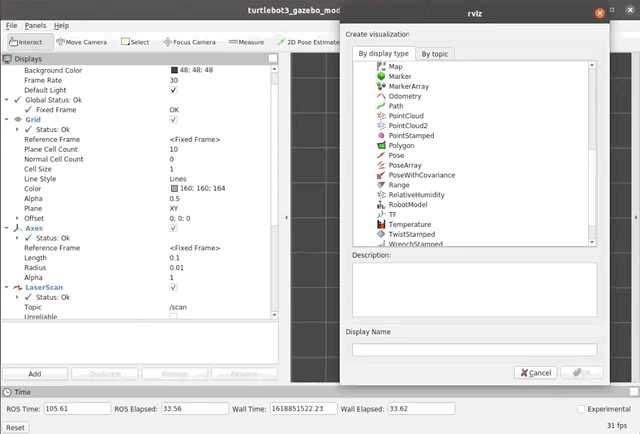
Task: Switch to the By topic tab
Action: [435, 54]
